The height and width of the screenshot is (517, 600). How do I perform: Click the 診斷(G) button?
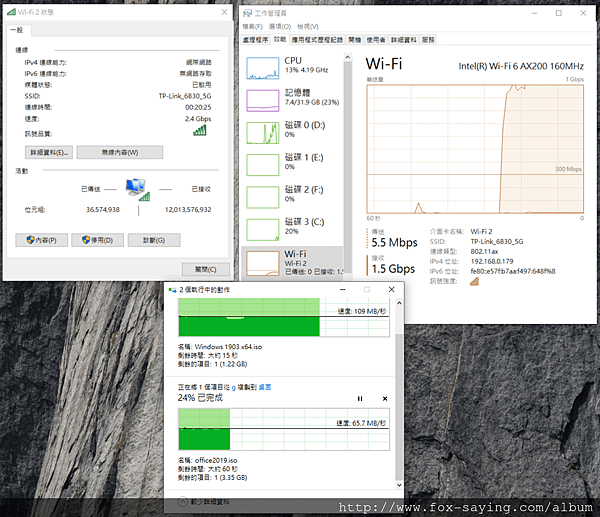pos(154,240)
